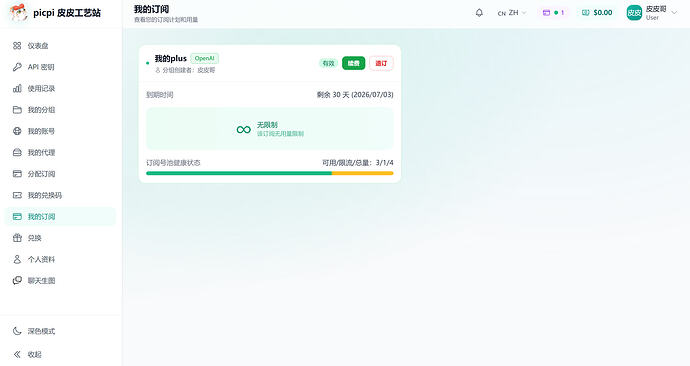
Task: Click the red unsubscribe button on 我的plus
Action: (x=381, y=63)
